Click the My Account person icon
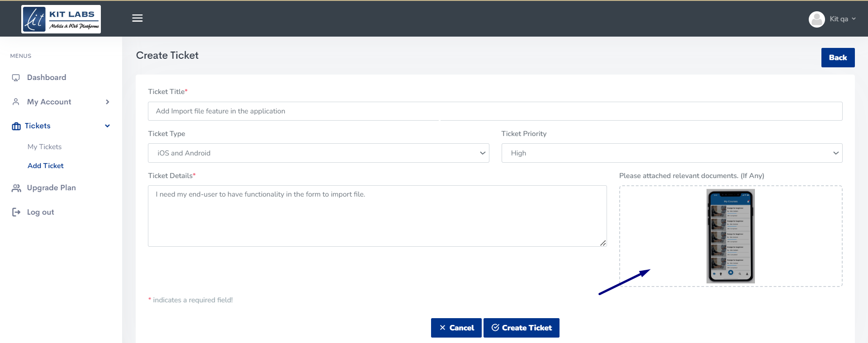 click(x=16, y=102)
